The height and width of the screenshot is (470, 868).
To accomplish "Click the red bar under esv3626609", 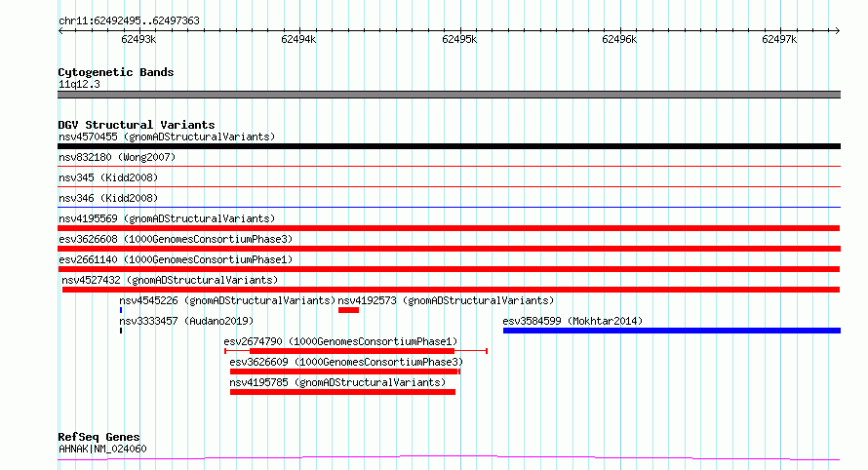I will pos(345,372).
